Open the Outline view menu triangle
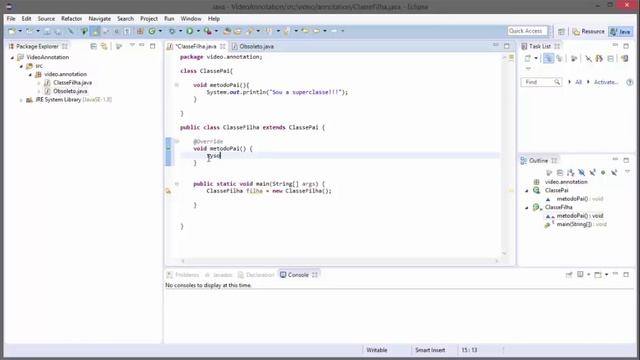The height and width of the screenshot is (360, 640). (x=628, y=172)
